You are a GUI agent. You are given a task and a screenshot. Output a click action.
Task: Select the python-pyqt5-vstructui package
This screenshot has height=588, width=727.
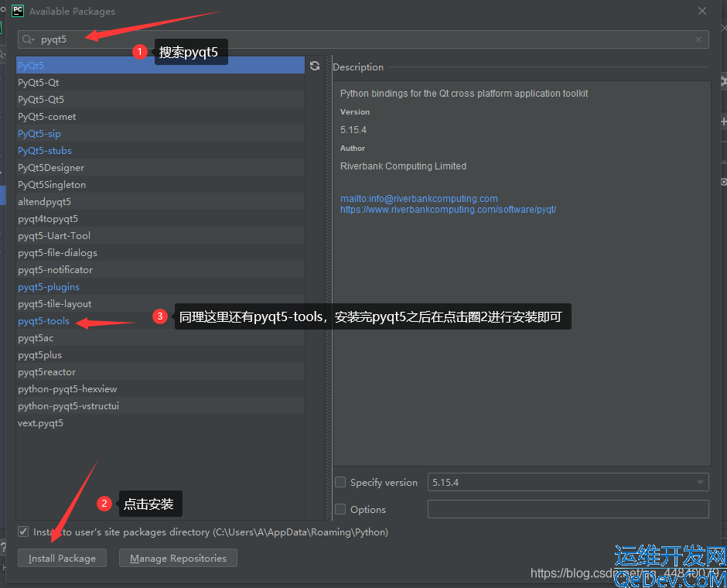point(160,405)
